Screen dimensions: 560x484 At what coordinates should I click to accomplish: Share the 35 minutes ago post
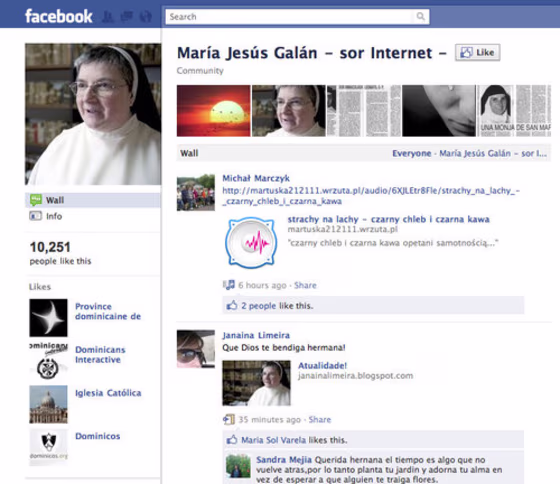point(320,419)
